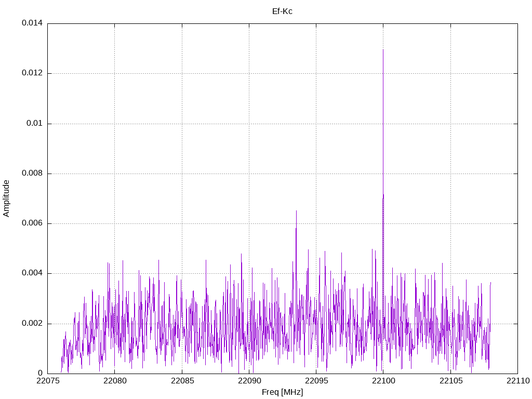Click the 0.008 y-axis tick label
532x399 pixels.
point(31,174)
